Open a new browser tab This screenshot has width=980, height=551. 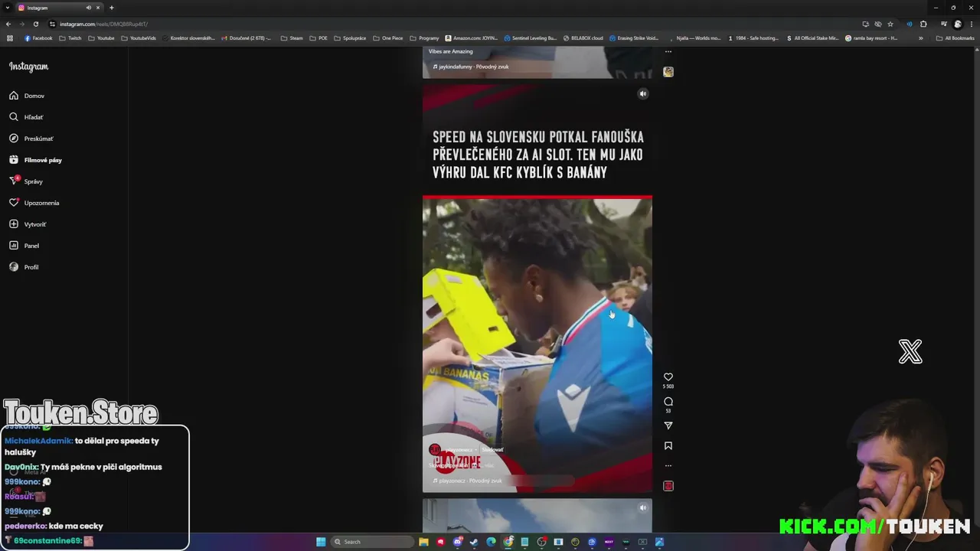pyautogui.click(x=111, y=8)
